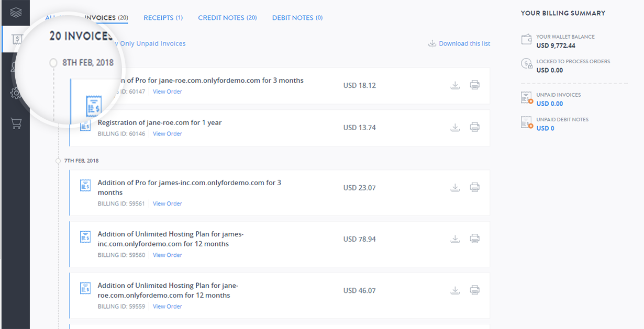Image resolution: width=644 pixels, height=329 pixels.
Task: Download invoice for Billing ID 60147
Action: coord(455,85)
